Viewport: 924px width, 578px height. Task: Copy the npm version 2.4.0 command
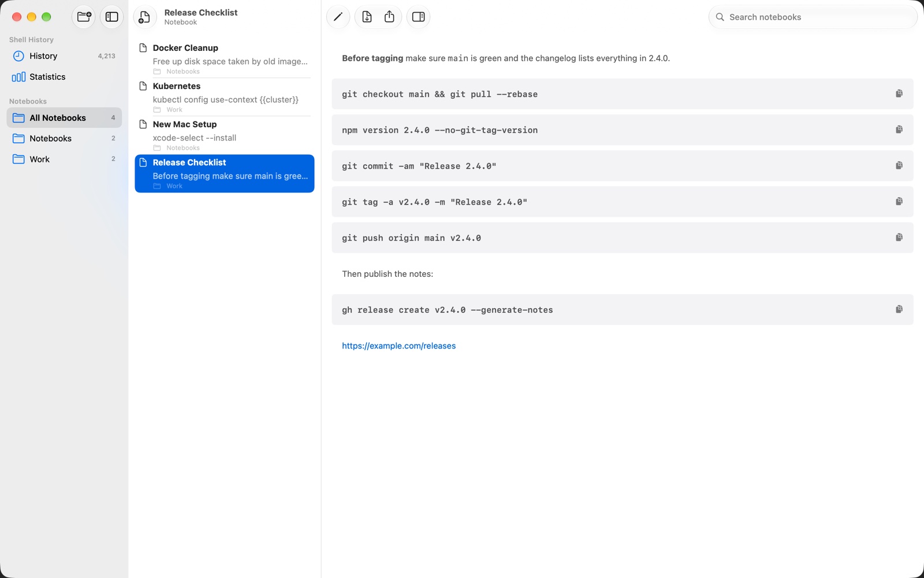click(x=899, y=129)
